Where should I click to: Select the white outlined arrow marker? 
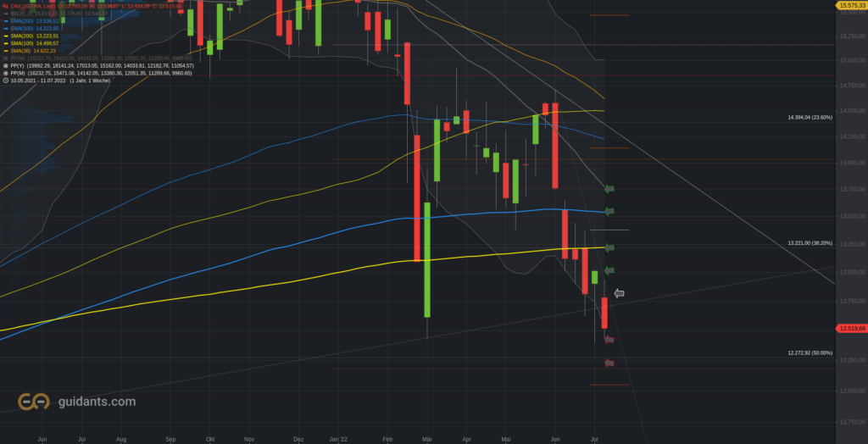[619, 293]
